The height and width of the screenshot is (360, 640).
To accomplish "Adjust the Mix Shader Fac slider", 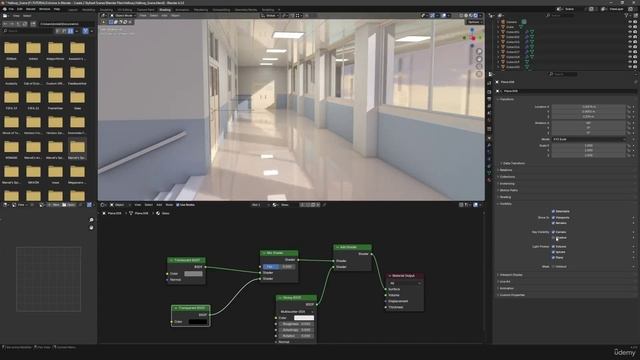I will (279, 267).
